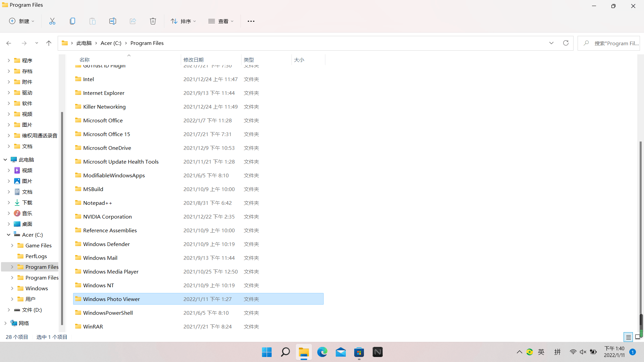
Task: Select PerfLogs in the navigation tree
Action: point(36,256)
